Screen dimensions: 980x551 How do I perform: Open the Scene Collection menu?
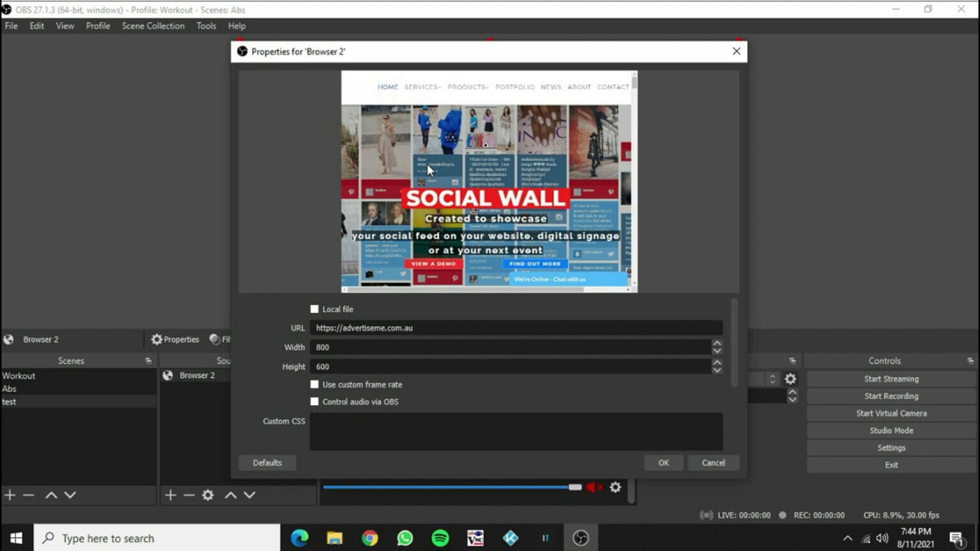pyautogui.click(x=152, y=26)
